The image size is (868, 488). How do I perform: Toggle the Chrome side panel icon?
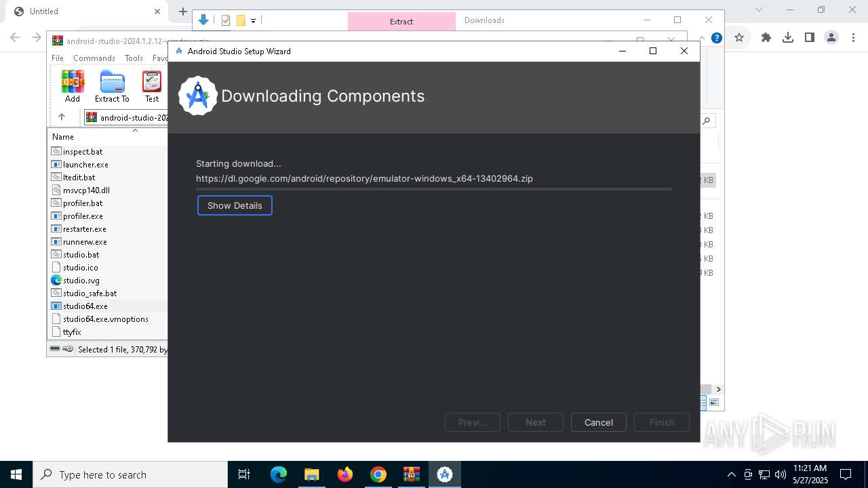(x=810, y=38)
